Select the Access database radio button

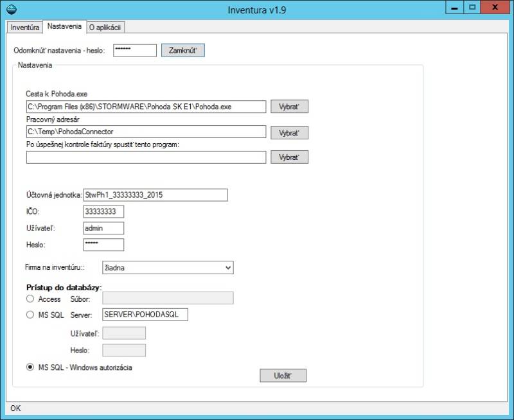tap(30, 299)
